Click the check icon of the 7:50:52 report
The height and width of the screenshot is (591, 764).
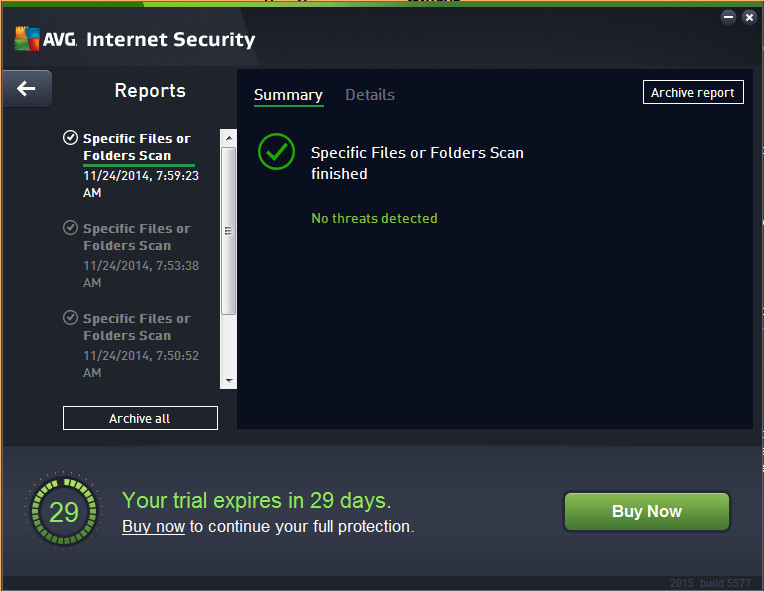click(70, 317)
